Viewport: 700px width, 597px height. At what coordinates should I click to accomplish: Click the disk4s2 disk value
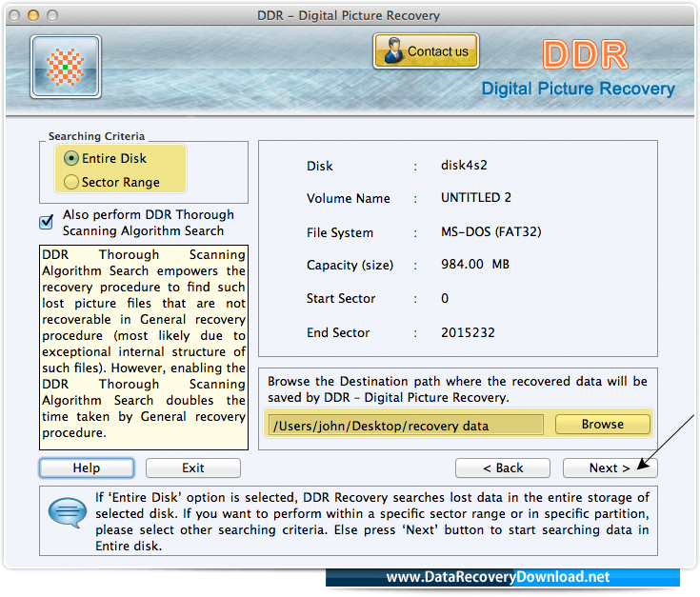464,165
